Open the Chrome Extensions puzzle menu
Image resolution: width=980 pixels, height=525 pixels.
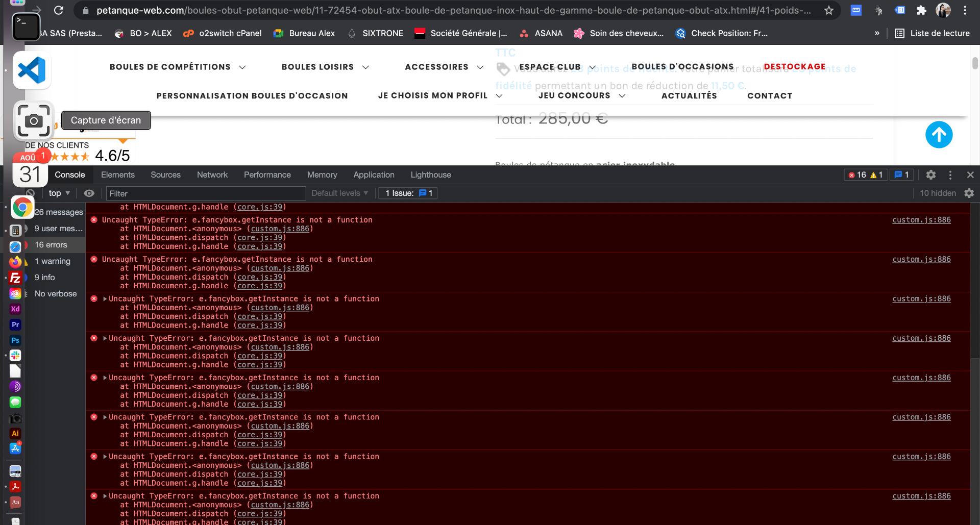[x=921, y=10]
